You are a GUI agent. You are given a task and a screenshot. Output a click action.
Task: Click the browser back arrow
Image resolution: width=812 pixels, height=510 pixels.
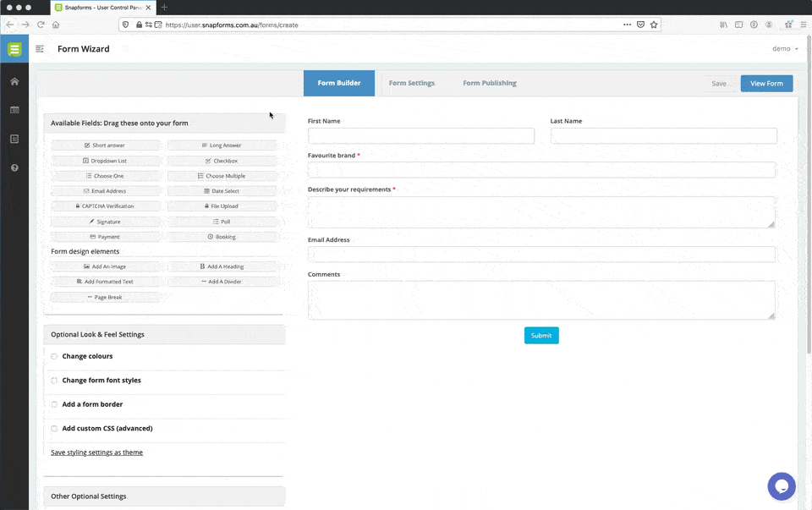(x=10, y=25)
